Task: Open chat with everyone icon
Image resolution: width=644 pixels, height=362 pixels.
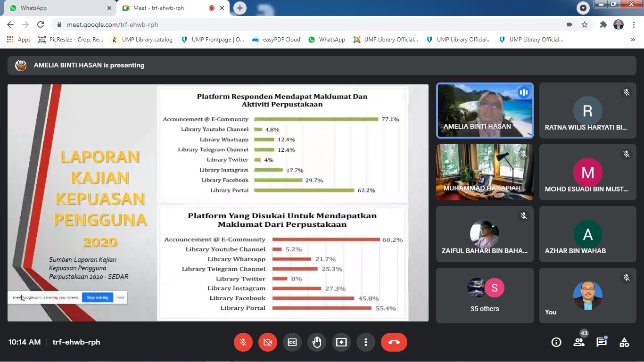Action: pyautogui.click(x=602, y=342)
